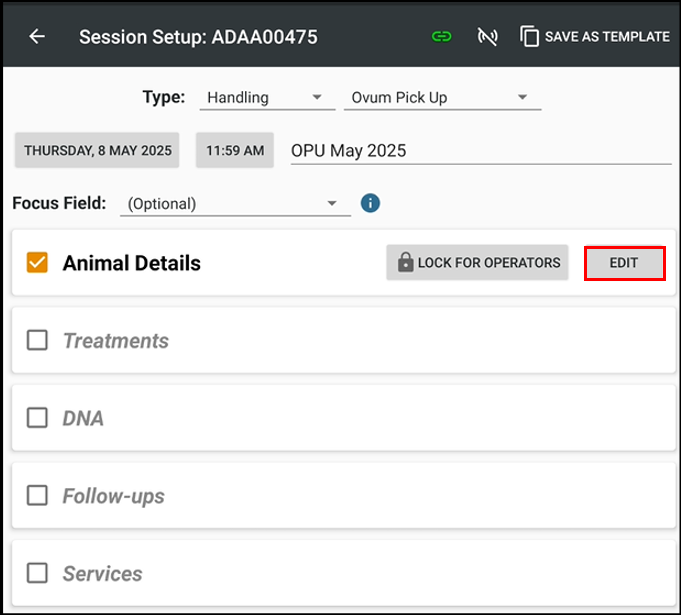Click the OPU May 2025 session name field
Image resolution: width=681 pixels, height=615 pixels.
[x=481, y=151]
